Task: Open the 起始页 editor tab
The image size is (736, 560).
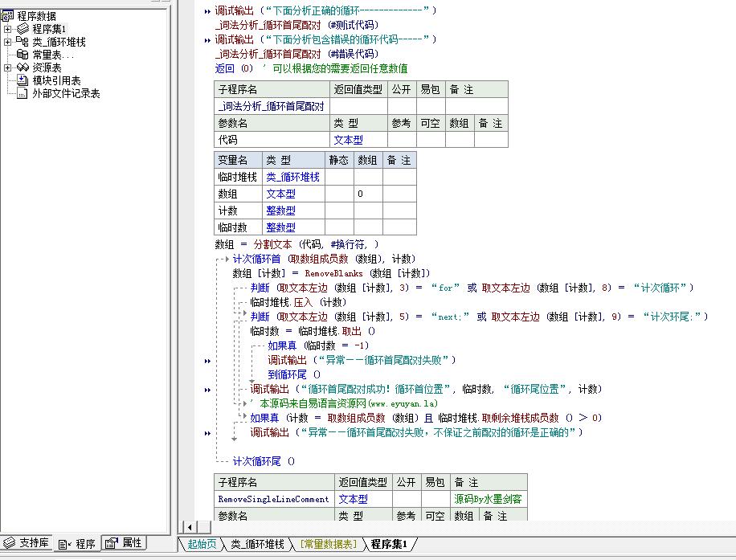Action: [202, 544]
